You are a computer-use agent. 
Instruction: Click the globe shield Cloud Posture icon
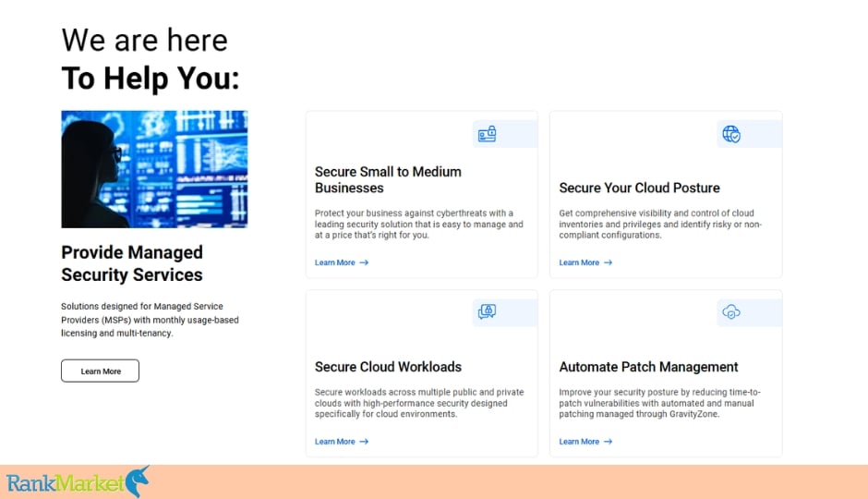[x=731, y=134]
